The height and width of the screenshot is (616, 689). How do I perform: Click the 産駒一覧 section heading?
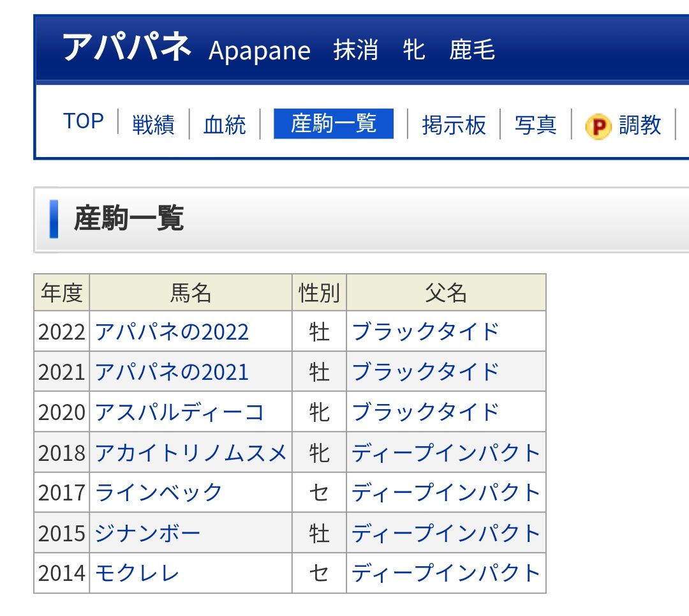click(129, 218)
